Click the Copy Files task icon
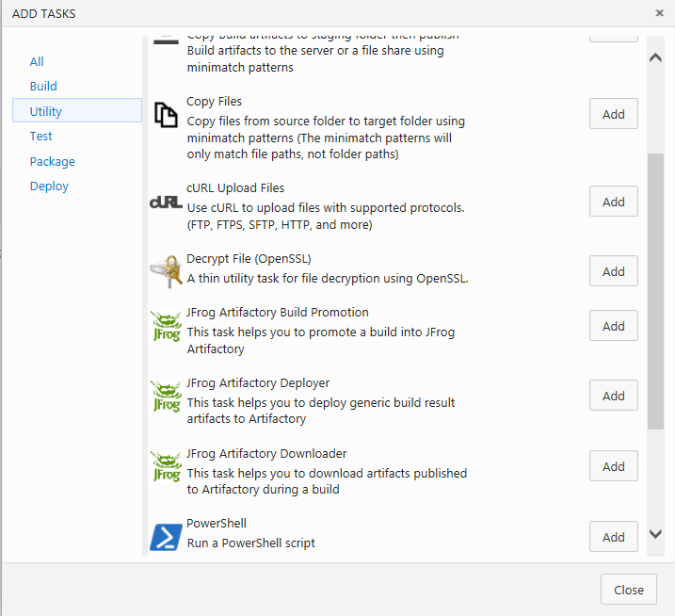 (166, 115)
